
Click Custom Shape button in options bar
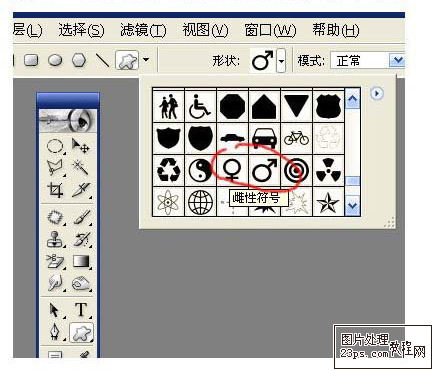[127, 60]
